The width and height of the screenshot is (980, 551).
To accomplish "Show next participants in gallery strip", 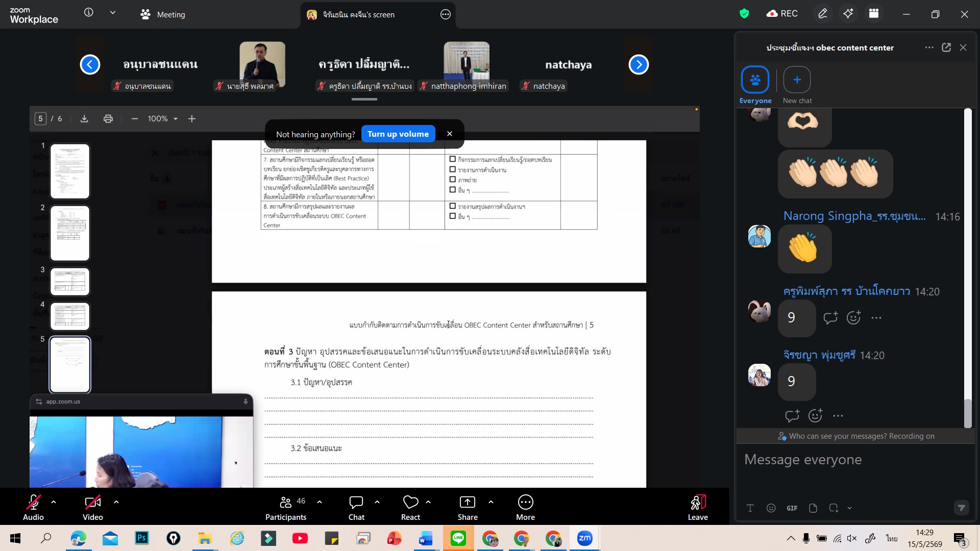I will pos(639,64).
